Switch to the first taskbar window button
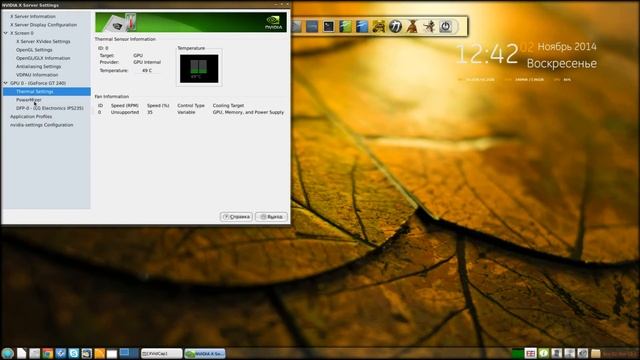Viewport: 640px width, 360px height. point(162,353)
